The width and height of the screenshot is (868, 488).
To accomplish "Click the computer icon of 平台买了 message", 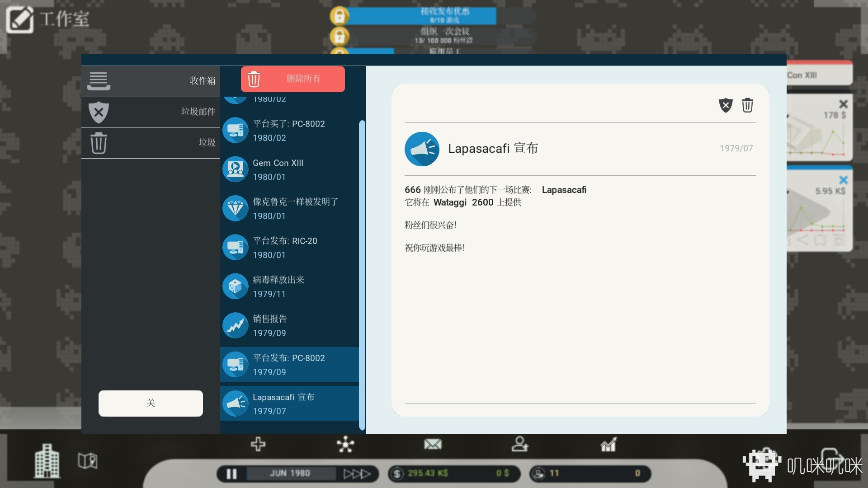I will pos(236,131).
